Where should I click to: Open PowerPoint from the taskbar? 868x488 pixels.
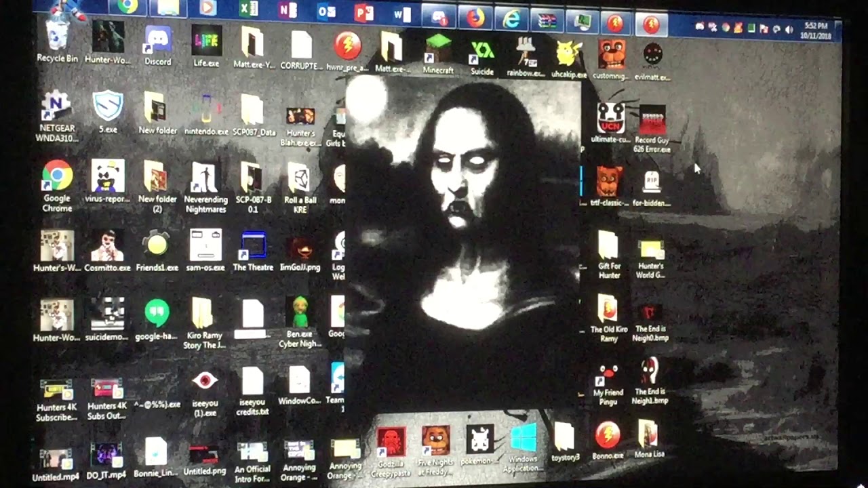(x=363, y=13)
